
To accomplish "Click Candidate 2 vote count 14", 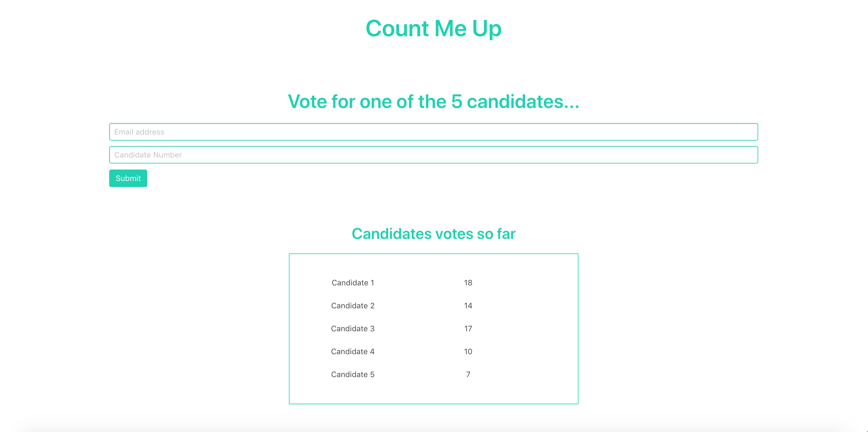I will 468,306.
